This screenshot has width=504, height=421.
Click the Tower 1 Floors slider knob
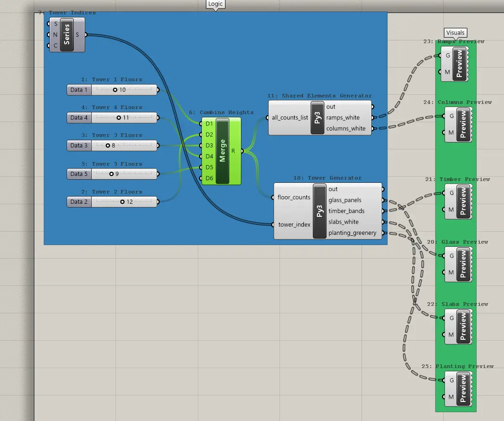pyautogui.click(x=115, y=90)
